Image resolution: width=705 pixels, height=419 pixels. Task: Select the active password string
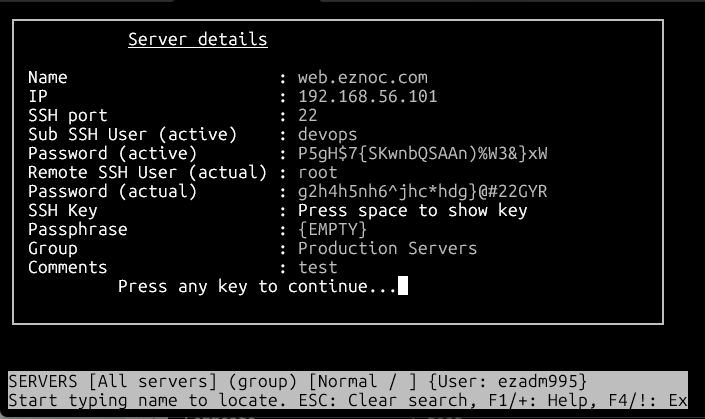tap(423, 154)
